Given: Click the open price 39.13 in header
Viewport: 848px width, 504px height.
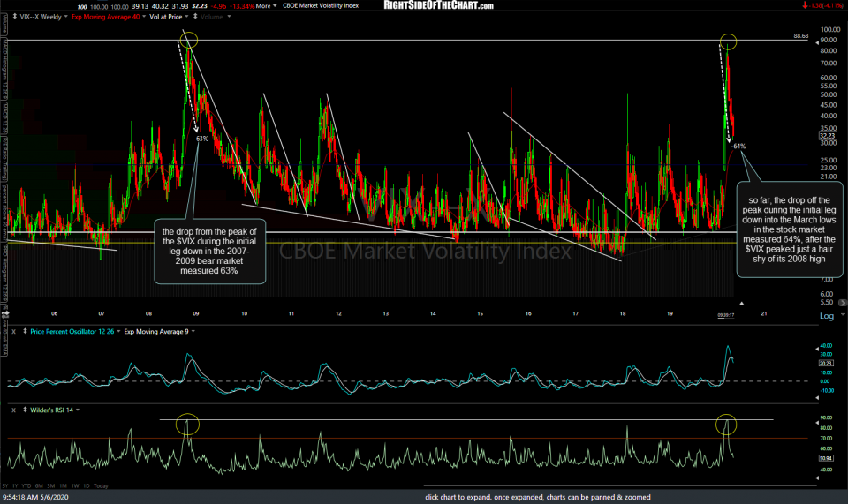Looking at the screenshot, I should click(140, 6).
